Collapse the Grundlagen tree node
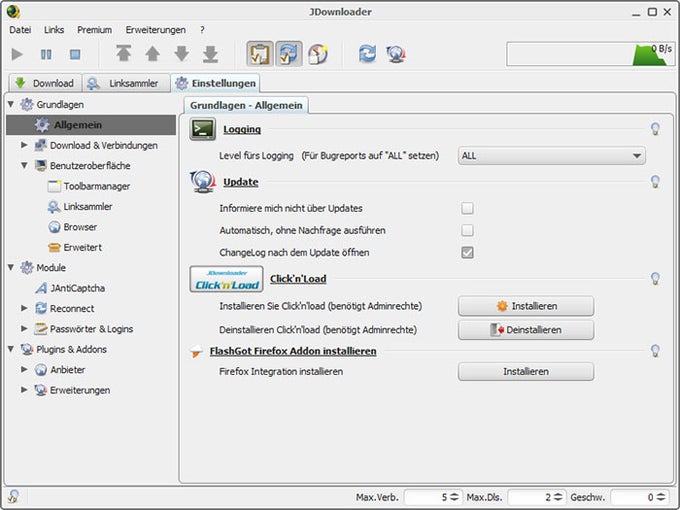Screen dimensions: 680x510 point(11,105)
